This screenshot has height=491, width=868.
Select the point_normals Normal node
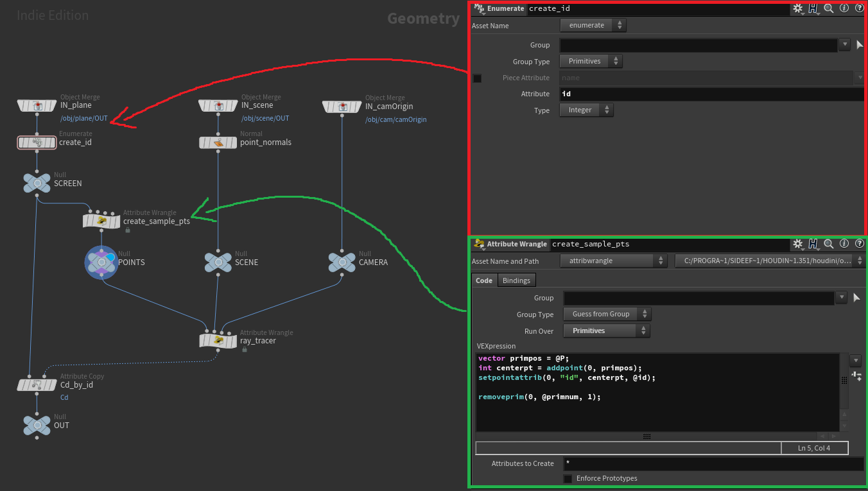click(x=218, y=142)
